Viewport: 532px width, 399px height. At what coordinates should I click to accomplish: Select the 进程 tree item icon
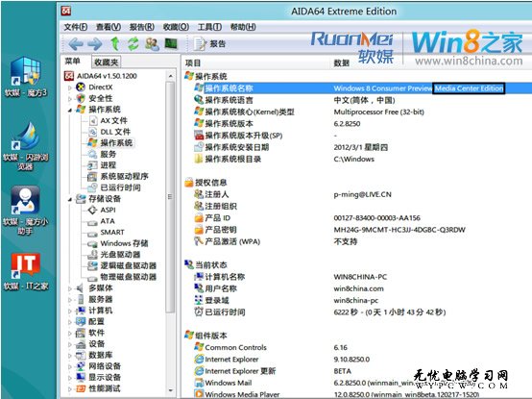[x=92, y=165]
